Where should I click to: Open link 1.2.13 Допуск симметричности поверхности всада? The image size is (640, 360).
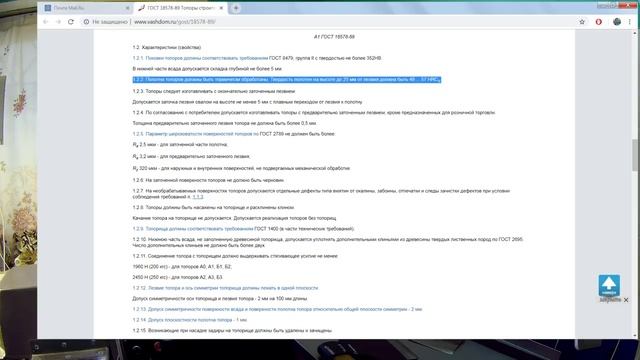pos(277,309)
